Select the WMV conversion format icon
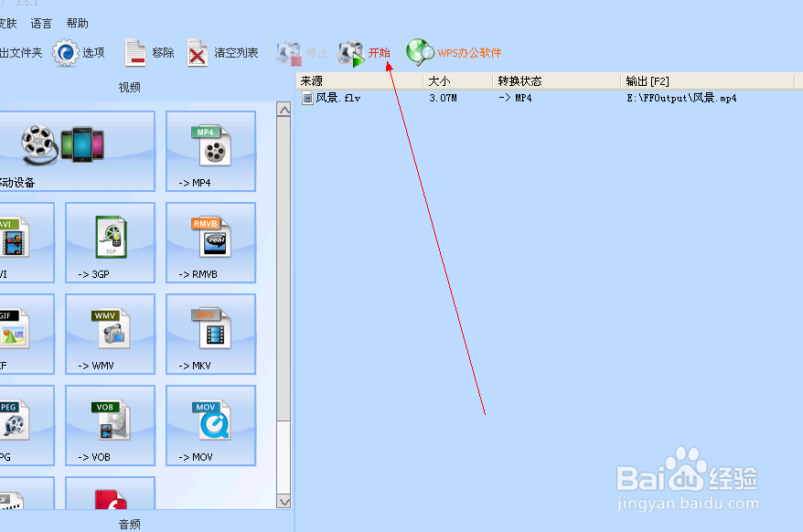The image size is (803, 532). (x=110, y=334)
